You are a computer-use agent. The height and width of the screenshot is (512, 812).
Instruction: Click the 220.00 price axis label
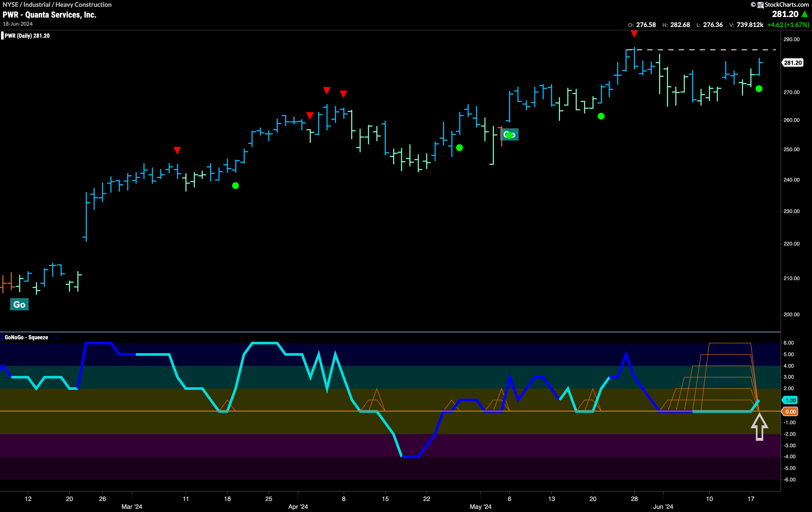pos(792,243)
